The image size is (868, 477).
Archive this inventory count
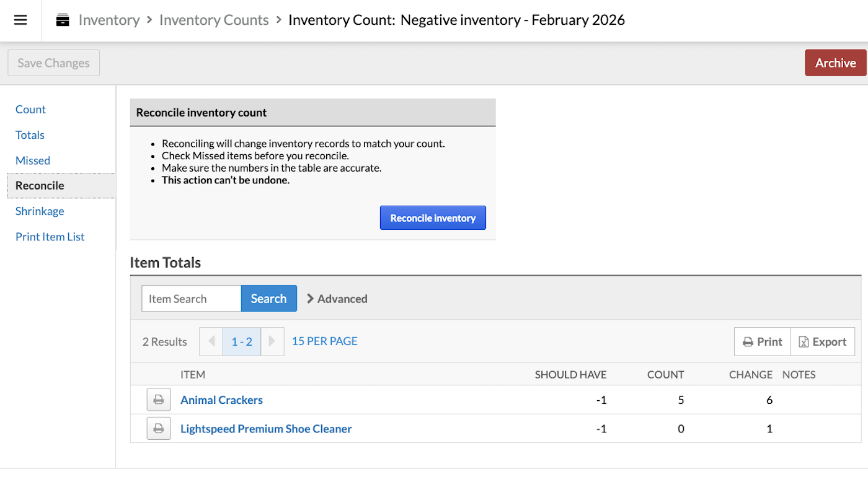coord(835,63)
